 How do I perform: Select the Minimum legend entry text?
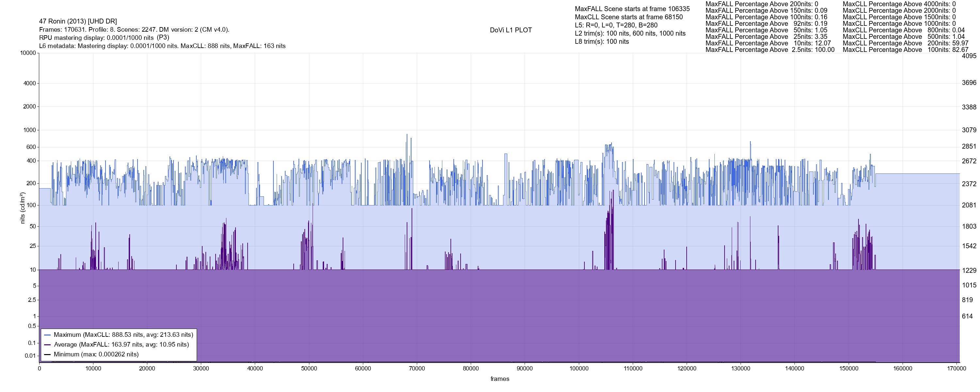96,354
